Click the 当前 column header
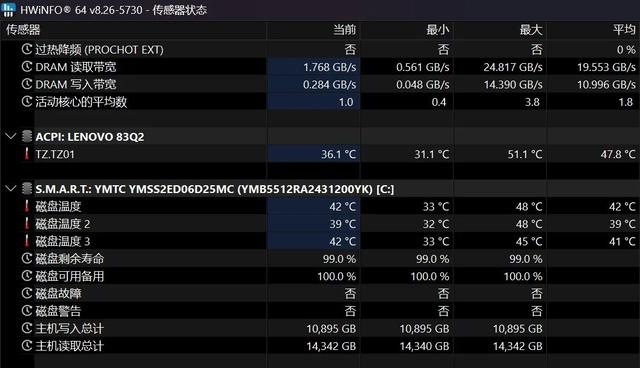The image size is (640, 368). coord(345,30)
